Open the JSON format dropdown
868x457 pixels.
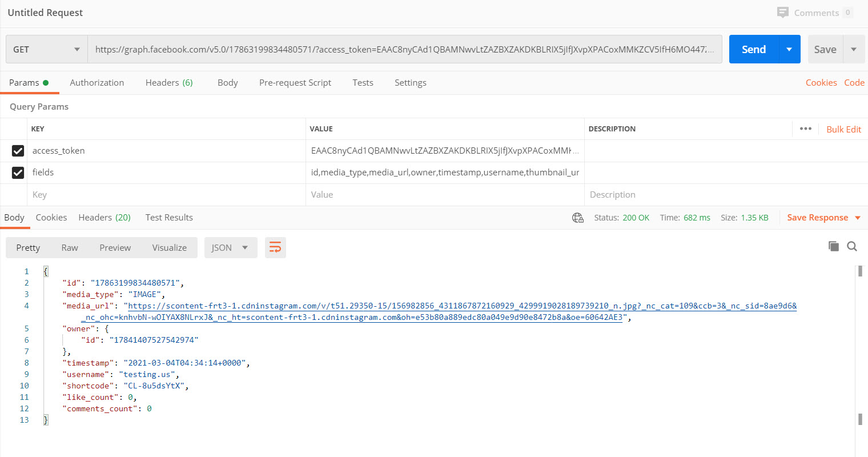coord(231,247)
